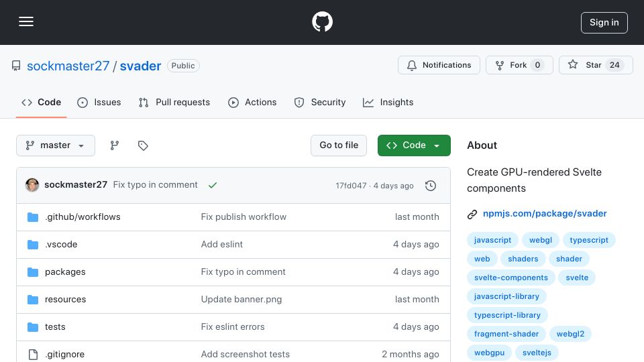The image size is (644, 362).
Task: Click the sveltejs topic tag
Action: click(x=537, y=353)
